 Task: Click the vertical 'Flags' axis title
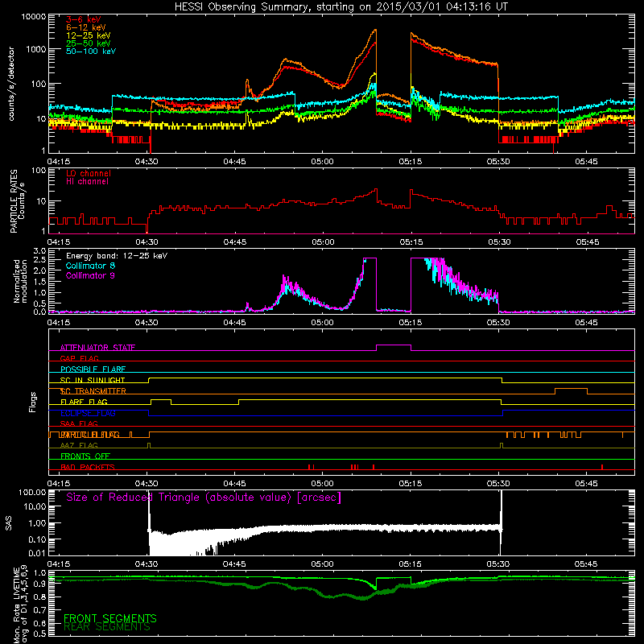click(33, 402)
